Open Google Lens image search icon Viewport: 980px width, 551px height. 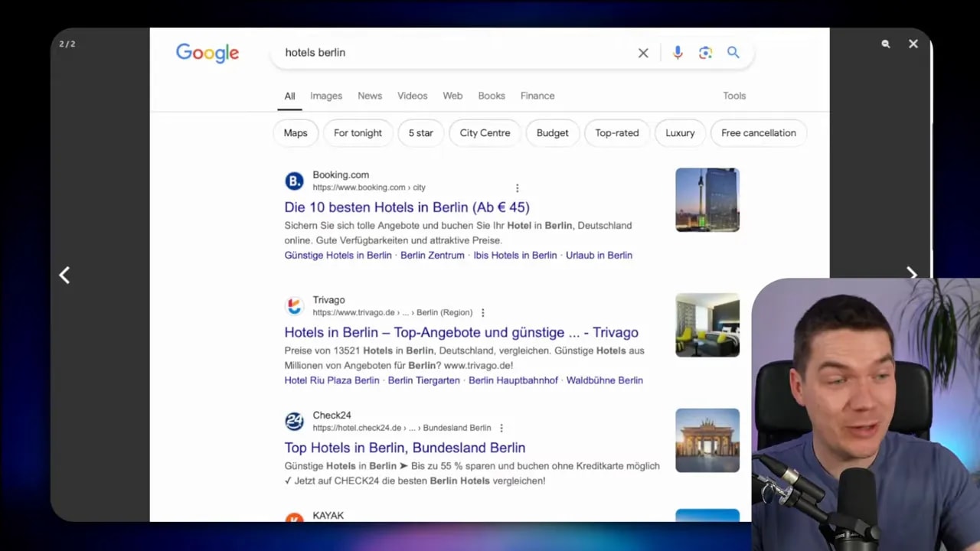pos(705,53)
